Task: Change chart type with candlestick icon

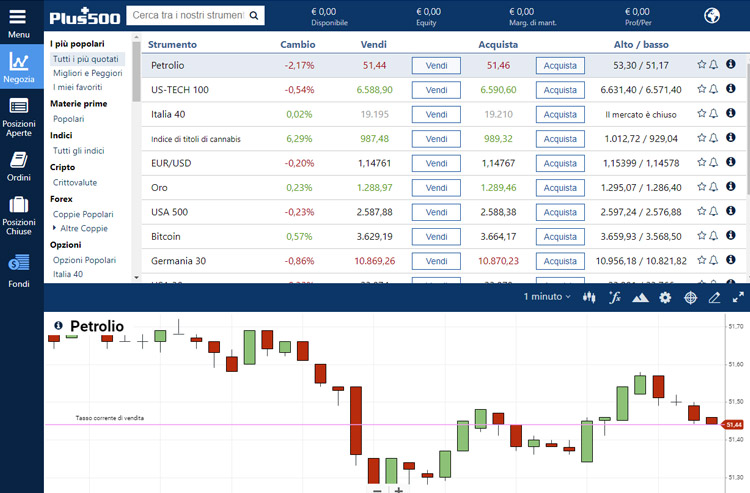Action: (589, 297)
